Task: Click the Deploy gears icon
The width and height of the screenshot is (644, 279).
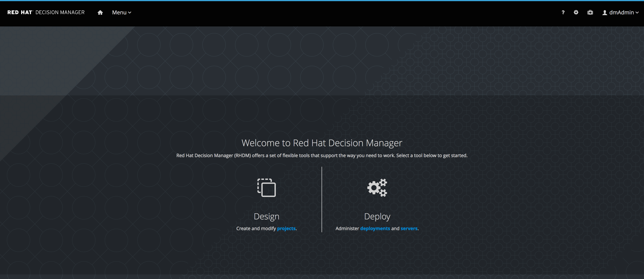Action: 377,187
